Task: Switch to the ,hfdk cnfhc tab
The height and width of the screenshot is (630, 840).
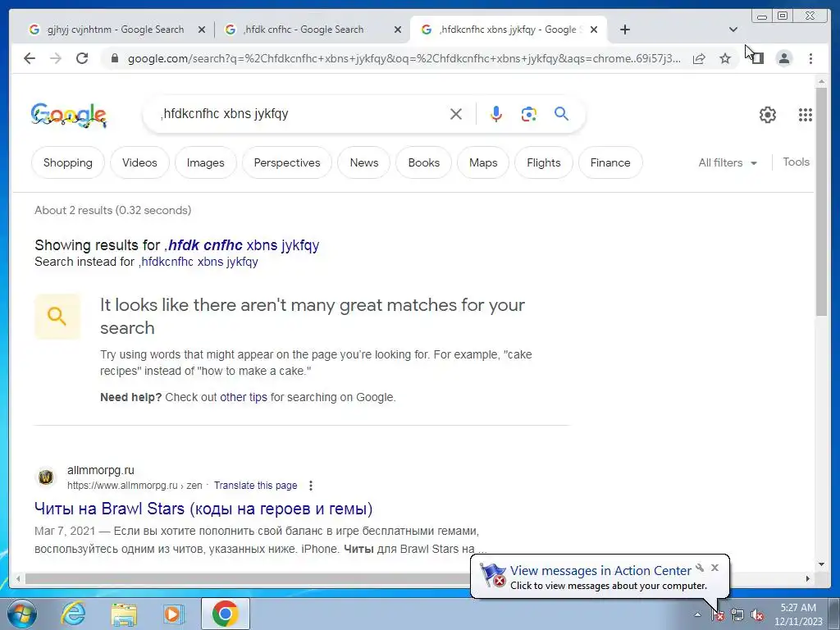Action: point(303,30)
